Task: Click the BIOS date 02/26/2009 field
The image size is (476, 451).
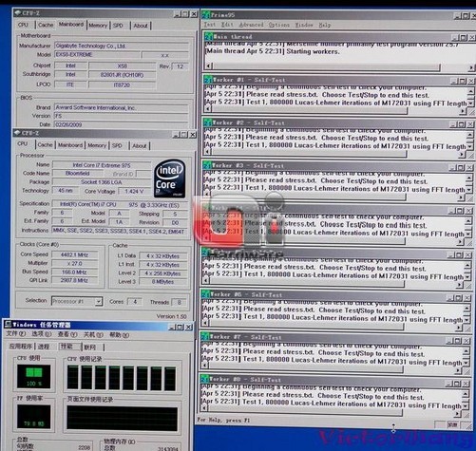Action: 122,124
